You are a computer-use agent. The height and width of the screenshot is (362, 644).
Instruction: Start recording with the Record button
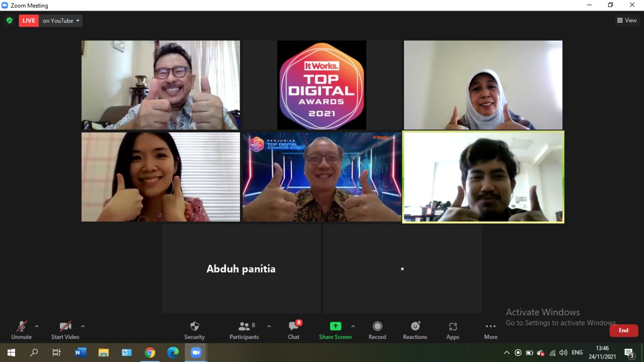coord(377,330)
